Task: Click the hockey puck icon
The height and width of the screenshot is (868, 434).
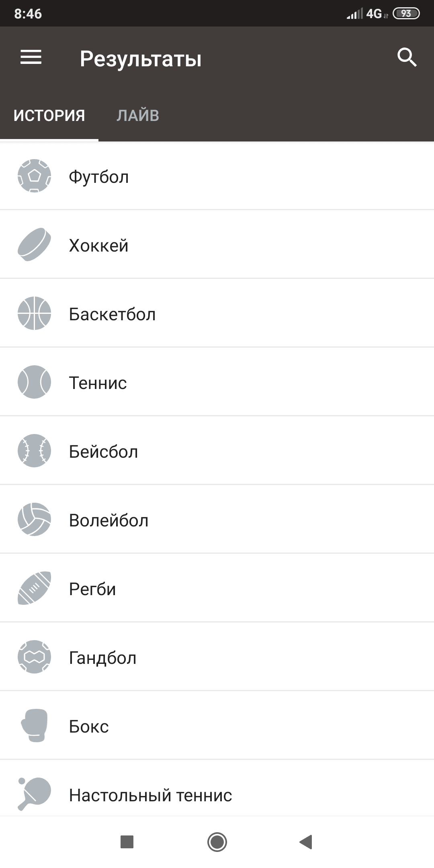Action: coord(34,245)
